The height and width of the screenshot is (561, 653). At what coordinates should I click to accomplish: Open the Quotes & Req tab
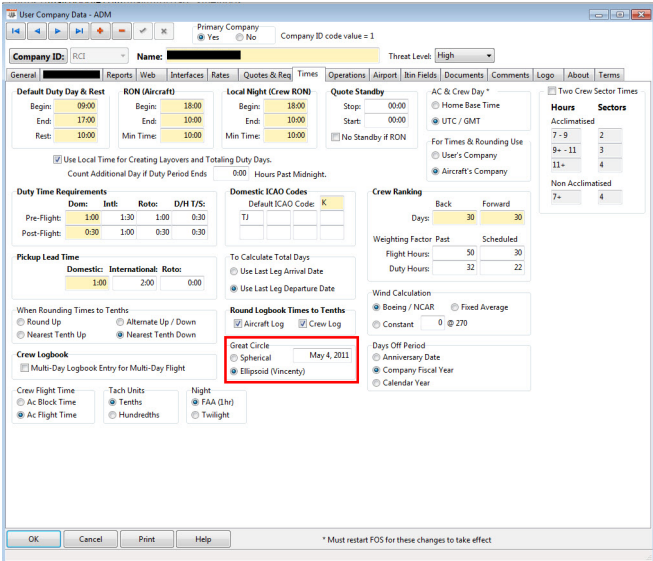coord(267,75)
